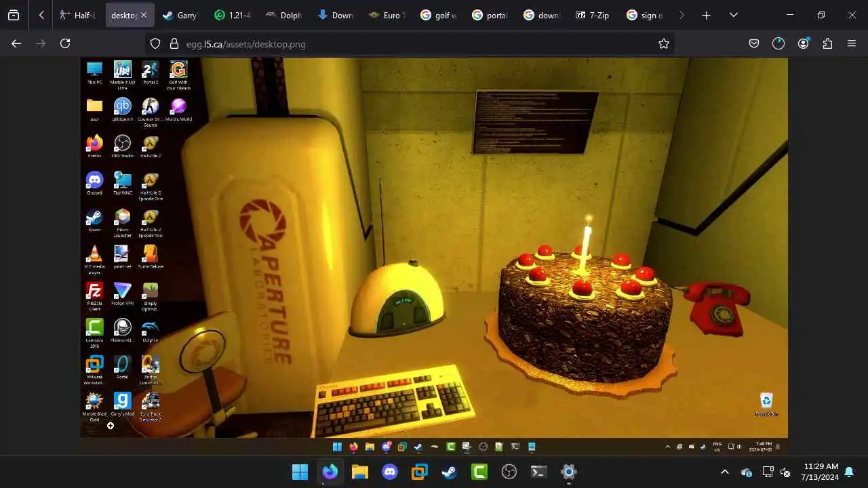Click the Save to Pocket icon
This screenshot has width=868, height=488.
(753, 43)
